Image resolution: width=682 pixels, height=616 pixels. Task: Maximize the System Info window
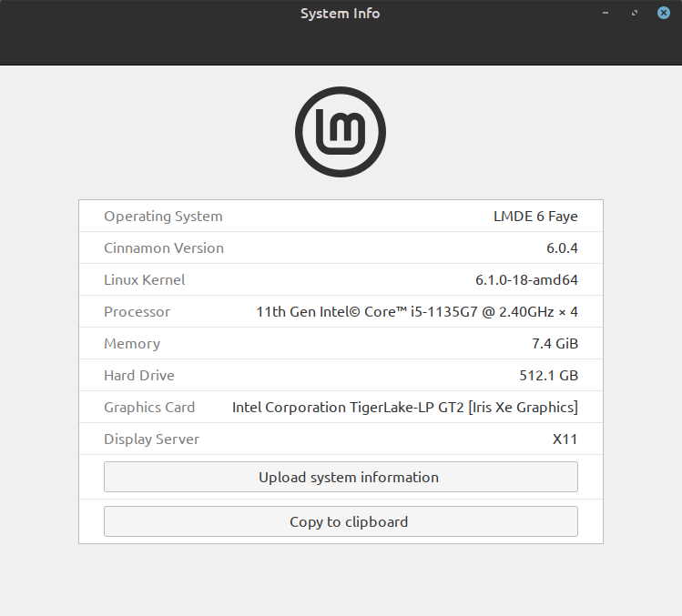click(x=635, y=13)
